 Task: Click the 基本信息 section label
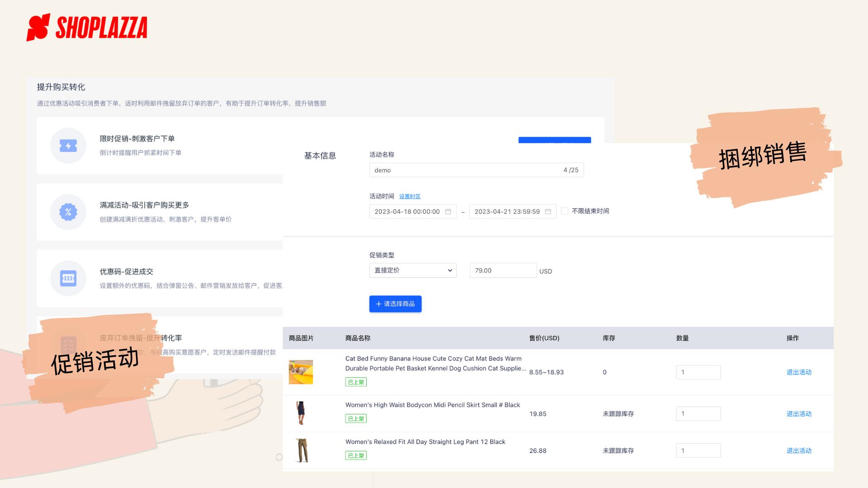point(321,155)
